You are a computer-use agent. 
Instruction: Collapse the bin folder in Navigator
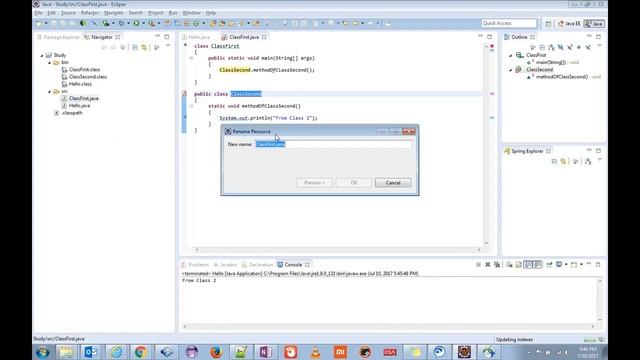click(49, 62)
